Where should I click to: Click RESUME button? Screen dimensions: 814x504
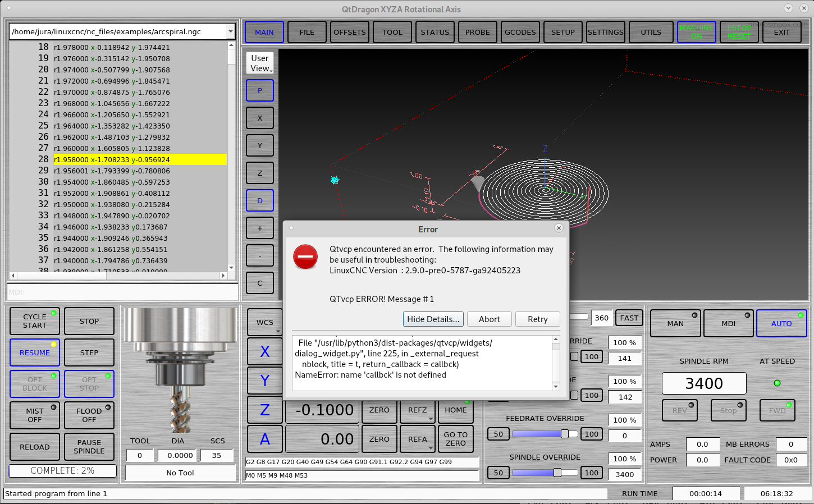[x=35, y=352]
